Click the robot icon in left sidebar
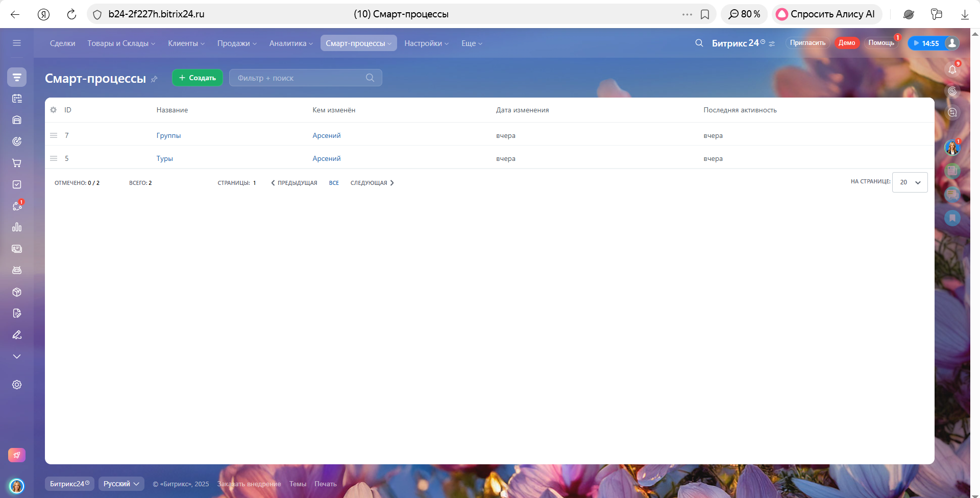Screen dimensions: 980x498 click(17, 270)
